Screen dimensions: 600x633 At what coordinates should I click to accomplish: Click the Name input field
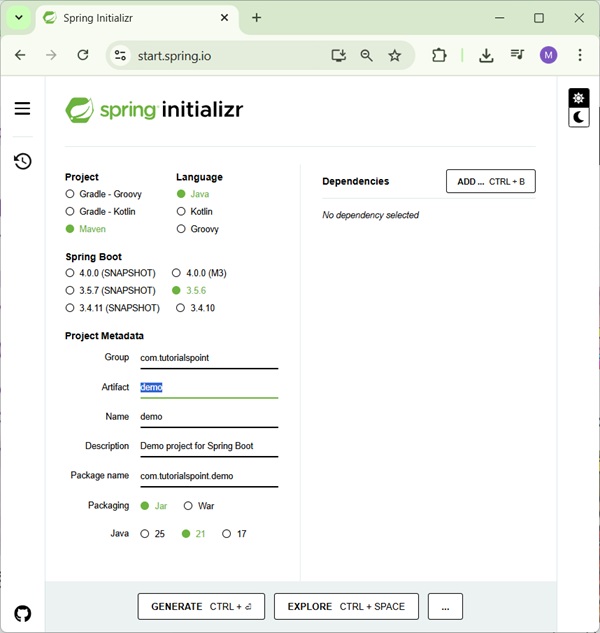209,417
